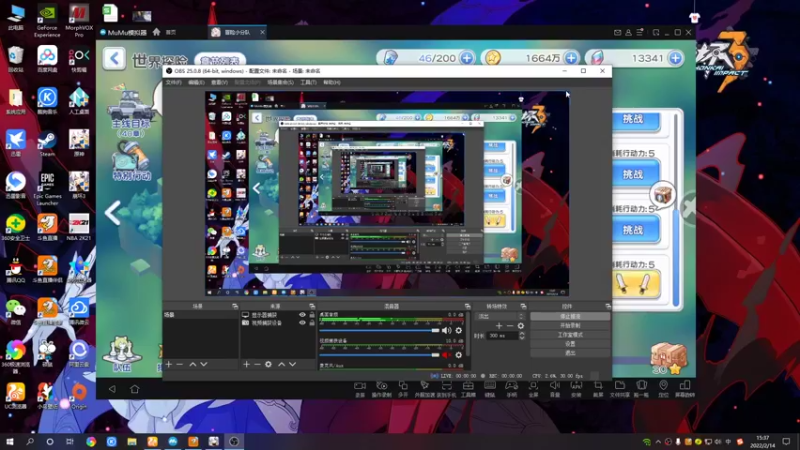Click MuMu volume toolbar icon
This screenshot has width=800, height=450.
pyautogui.click(x=555, y=388)
